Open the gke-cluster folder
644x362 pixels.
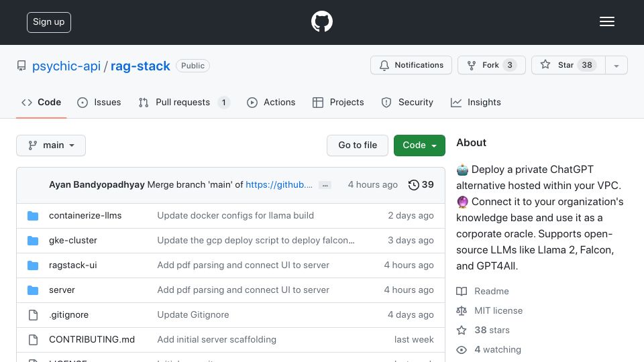(72, 240)
